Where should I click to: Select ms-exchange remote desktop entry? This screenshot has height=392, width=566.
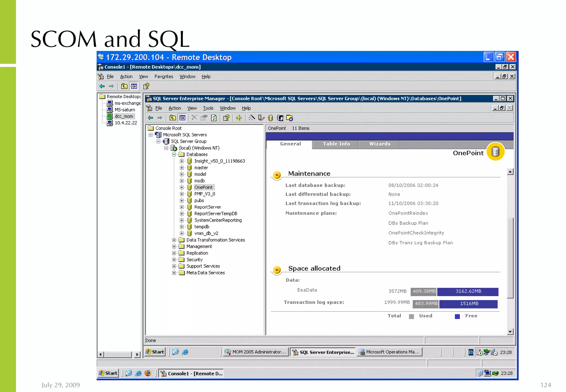127,103
